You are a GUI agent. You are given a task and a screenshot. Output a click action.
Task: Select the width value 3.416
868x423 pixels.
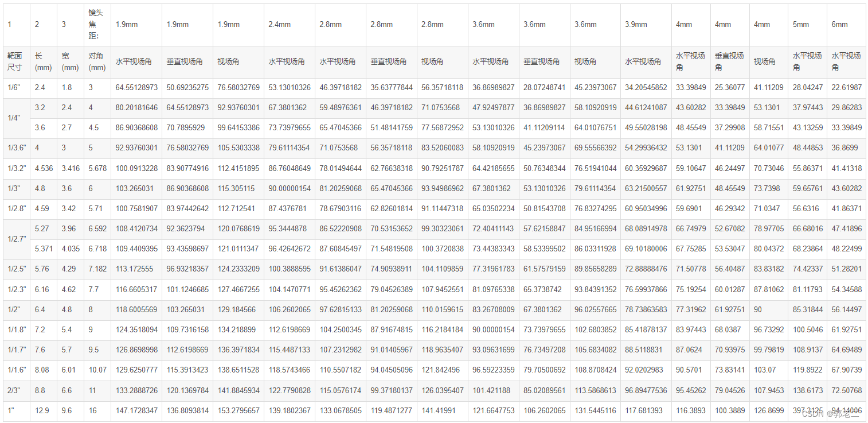71,168
